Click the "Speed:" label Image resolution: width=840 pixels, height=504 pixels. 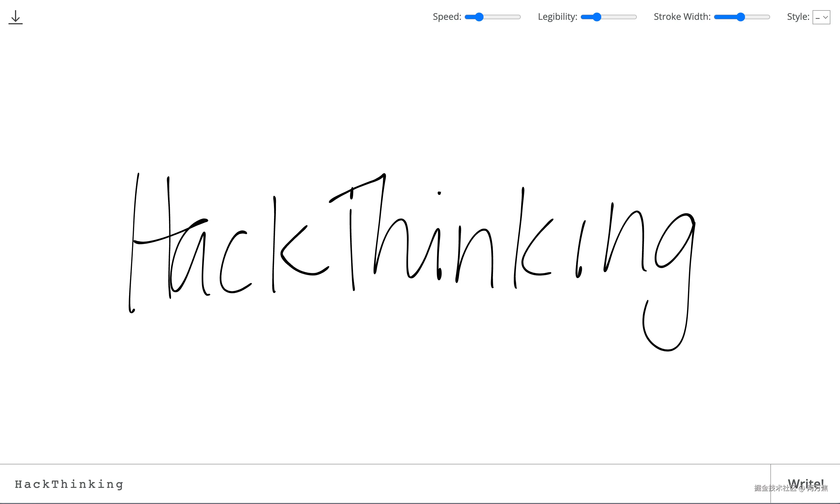tap(447, 17)
